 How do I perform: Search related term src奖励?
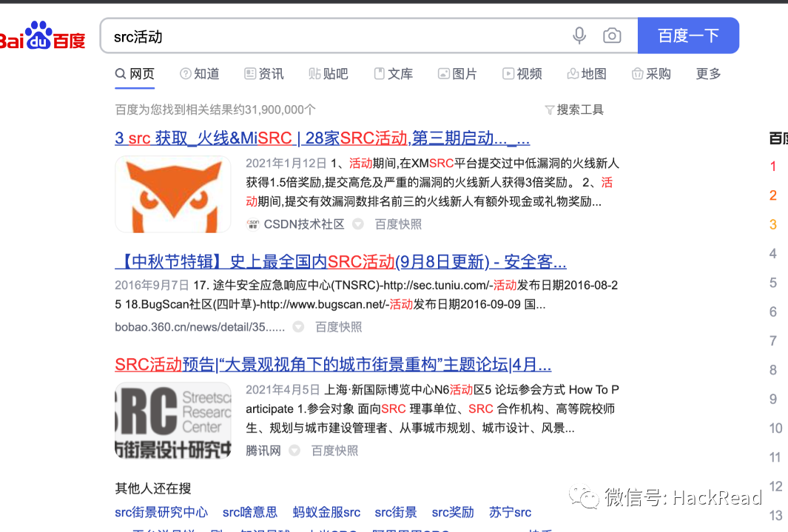(453, 513)
